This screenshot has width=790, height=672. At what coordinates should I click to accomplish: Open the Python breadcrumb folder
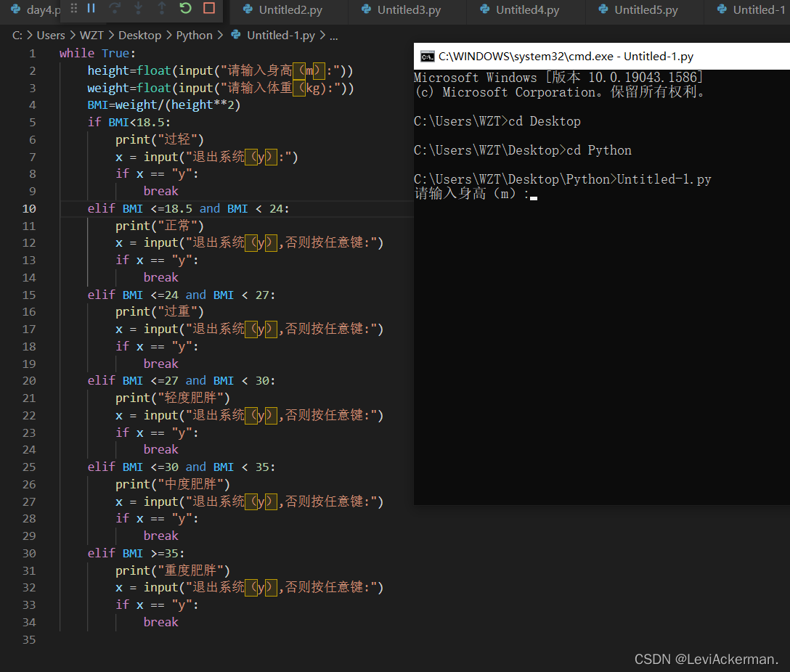coord(194,36)
